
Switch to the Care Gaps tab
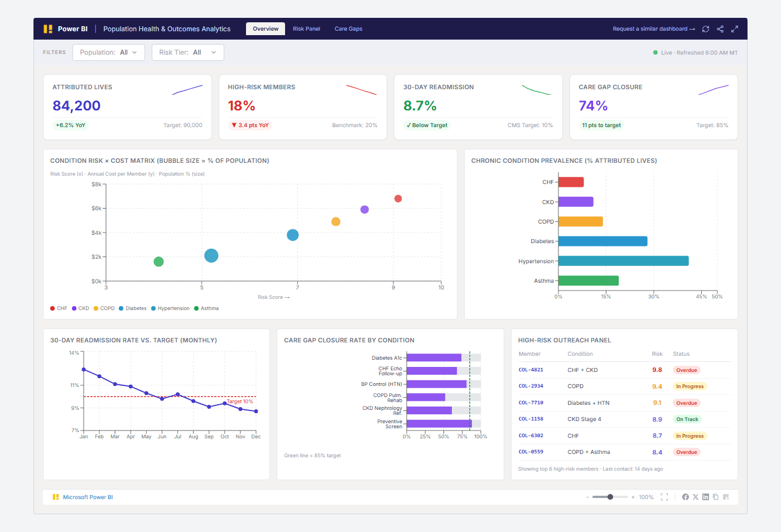[349, 29]
